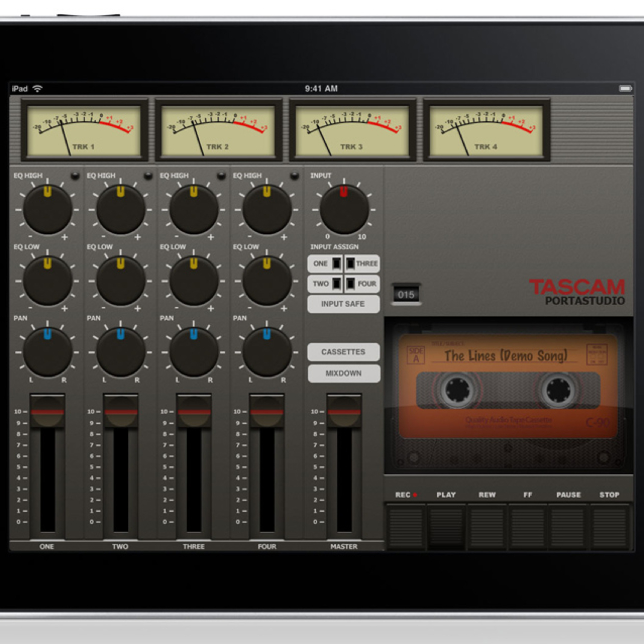Stop the tape with STOP key
Image resolution: width=644 pixels, height=644 pixels.
tap(609, 527)
